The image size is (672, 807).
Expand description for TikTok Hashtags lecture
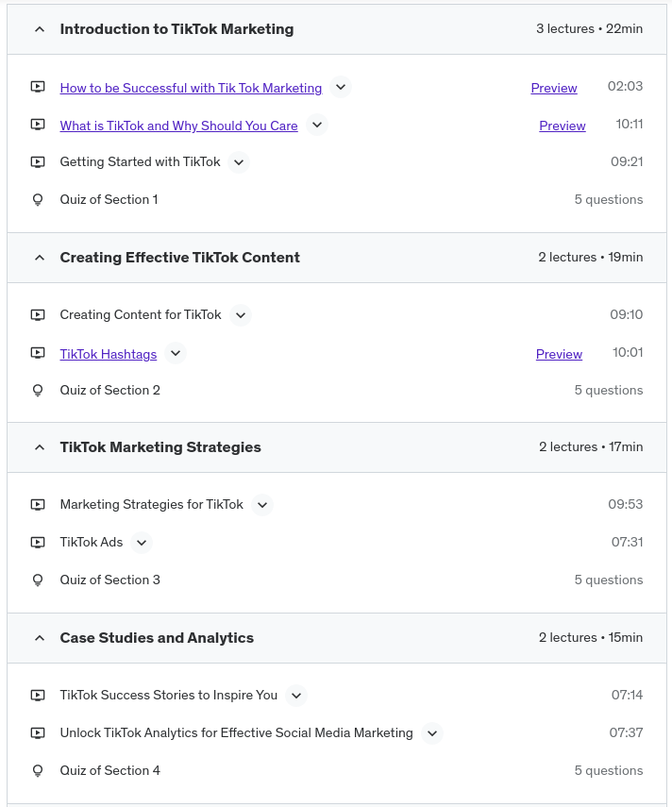click(x=175, y=354)
